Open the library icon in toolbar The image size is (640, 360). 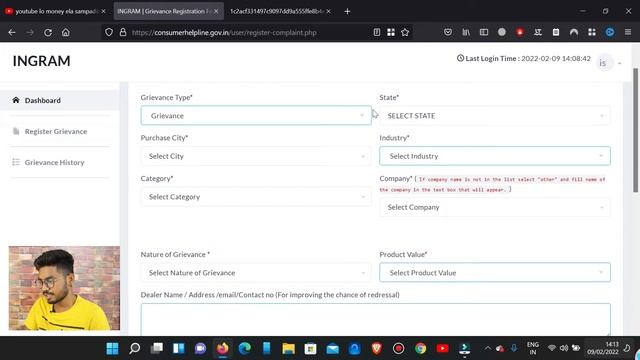(466, 32)
